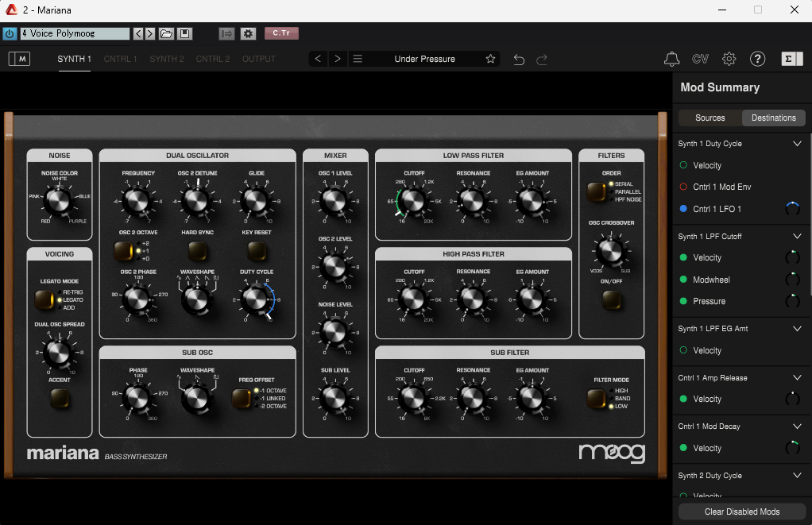812x525 pixels.
Task: Toggle the plugin power button
Action: click(x=10, y=33)
